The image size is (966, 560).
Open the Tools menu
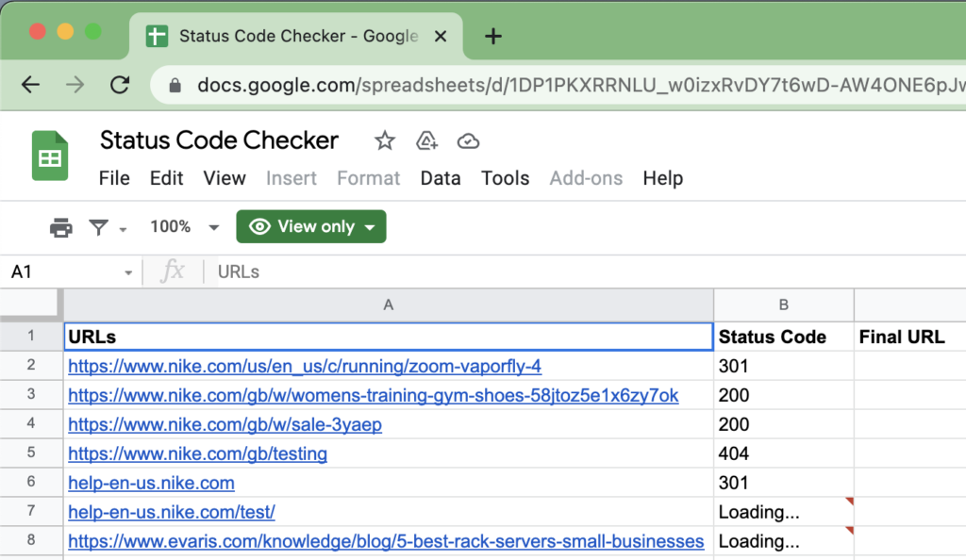pyautogui.click(x=506, y=178)
